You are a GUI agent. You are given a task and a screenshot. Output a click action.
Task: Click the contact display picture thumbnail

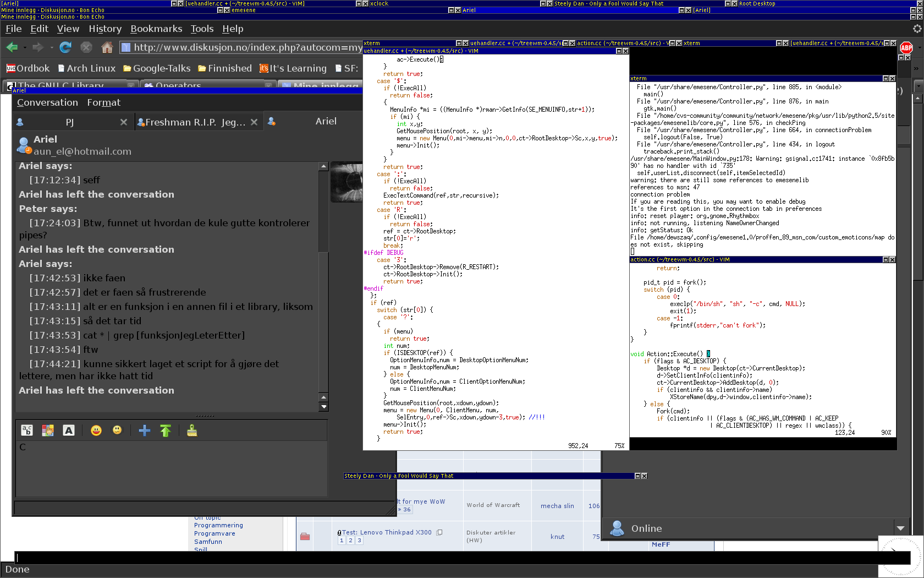(x=346, y=182)
